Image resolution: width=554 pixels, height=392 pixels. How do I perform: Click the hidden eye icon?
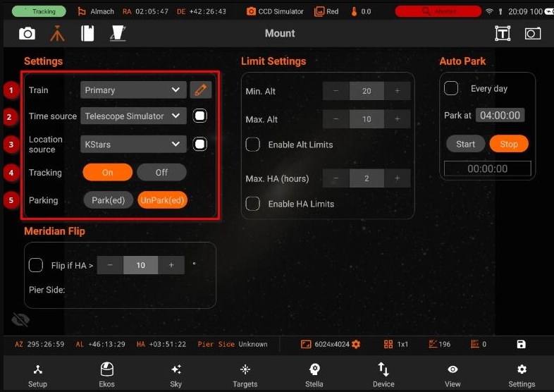pyautogui.click(x=20, y=320)
